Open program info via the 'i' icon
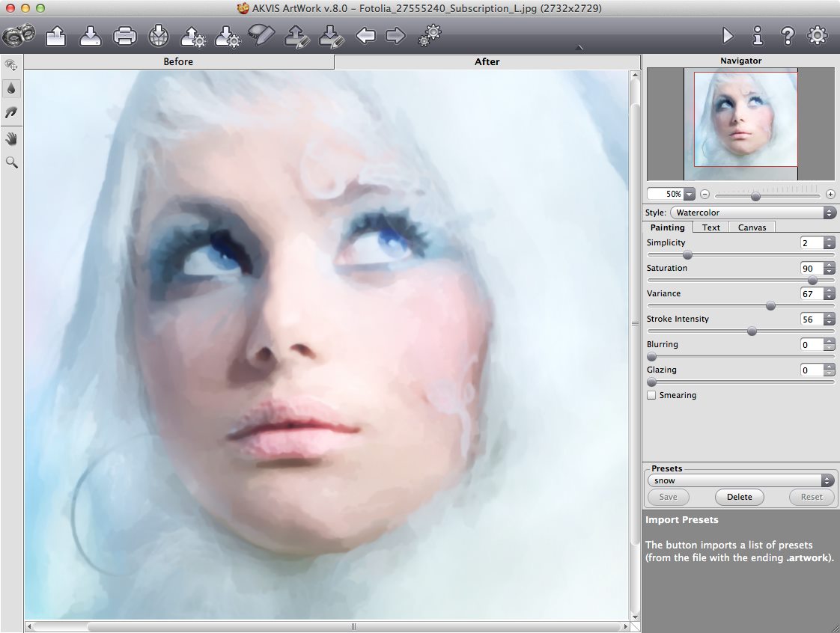This screenshot has height=633, width=840. pos(758,35)
